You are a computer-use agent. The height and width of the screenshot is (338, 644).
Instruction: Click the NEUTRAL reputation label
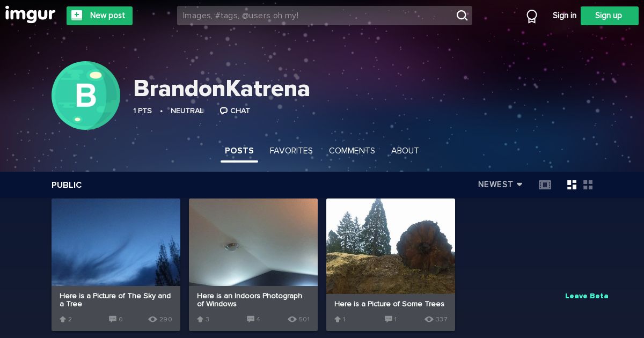pos(187,111)
